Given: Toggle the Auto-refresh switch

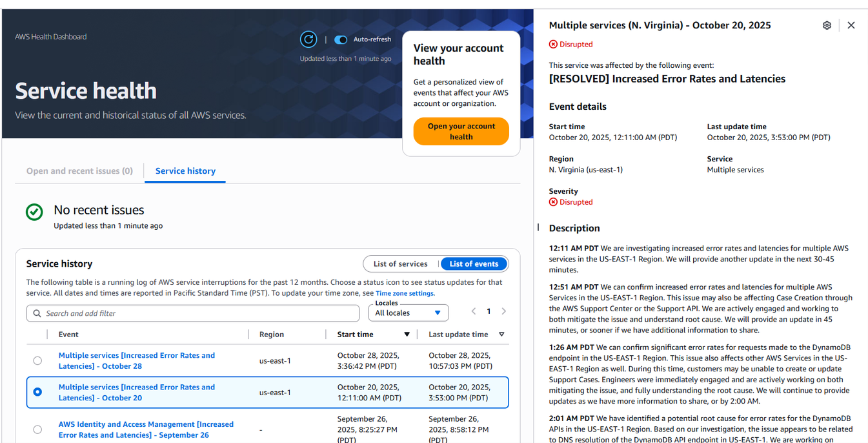Looking at the screenshot, I should click(341, 39).
